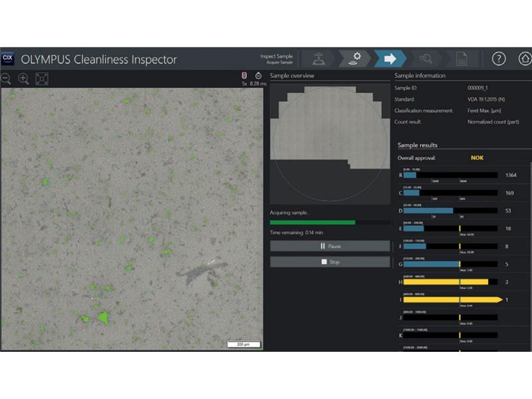Image resolution: width=532 pixels, height=399 pixels.
Task: Click the CIX application logo
Action: click(7, 59)
